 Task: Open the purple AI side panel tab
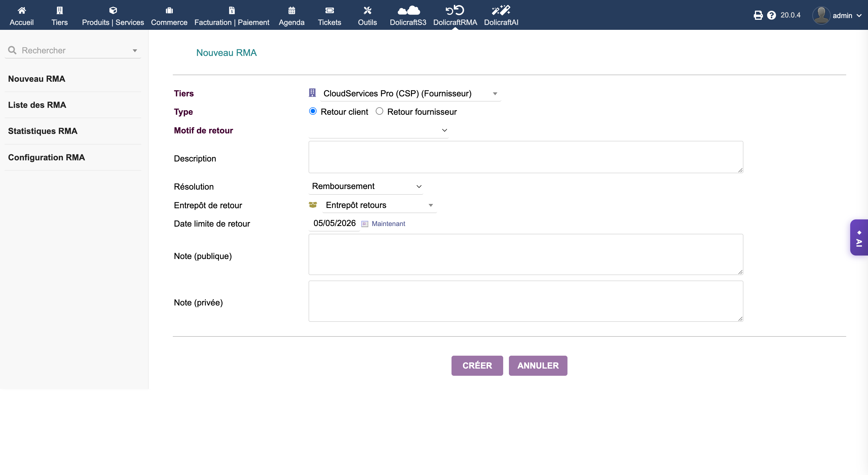click(x=859, y=238)
